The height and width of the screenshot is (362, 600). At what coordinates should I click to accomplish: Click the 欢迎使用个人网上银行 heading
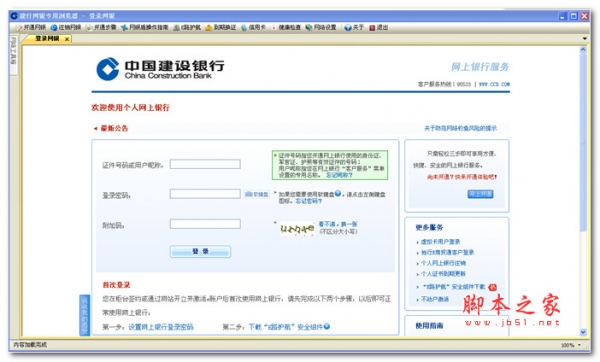point(130,108)
